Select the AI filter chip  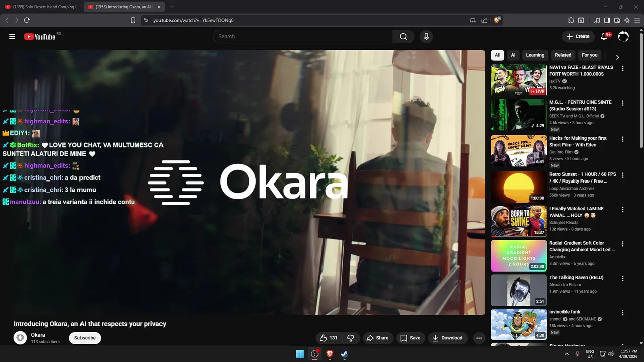pyautogui.click(x=513, y=55)
